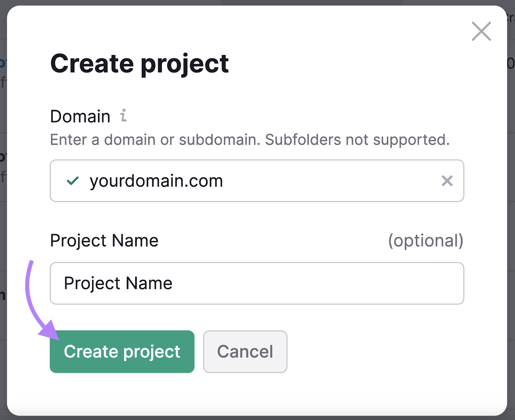Dismiss the dialog via the corner X

481,32
